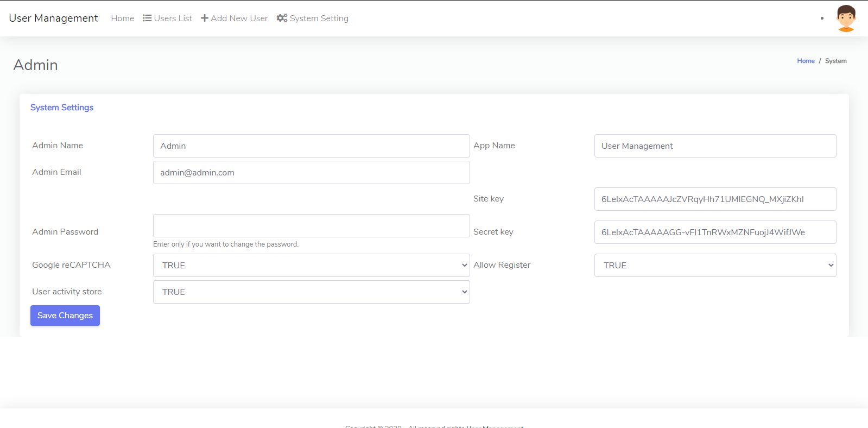This screenshot has height=428, width=868.
Task: Expand the Allow Register dropdown
Action: tap(715, 265)
